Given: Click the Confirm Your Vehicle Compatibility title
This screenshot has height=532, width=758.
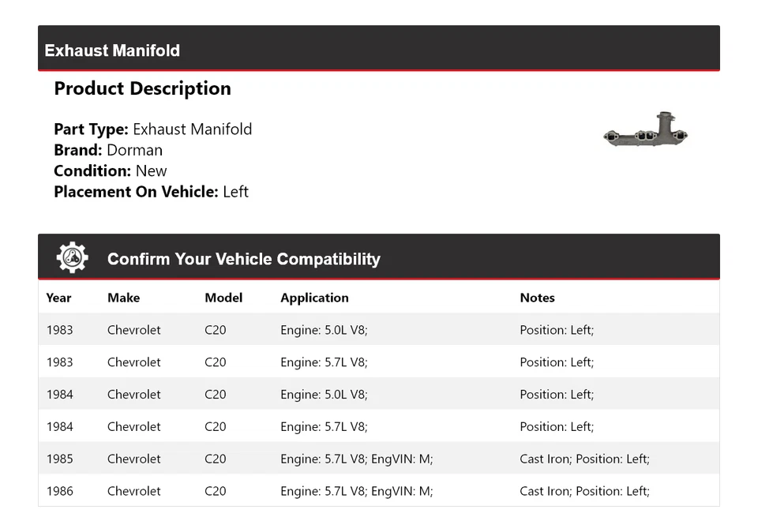Looking at the screenshot, I should click(243, 259).
